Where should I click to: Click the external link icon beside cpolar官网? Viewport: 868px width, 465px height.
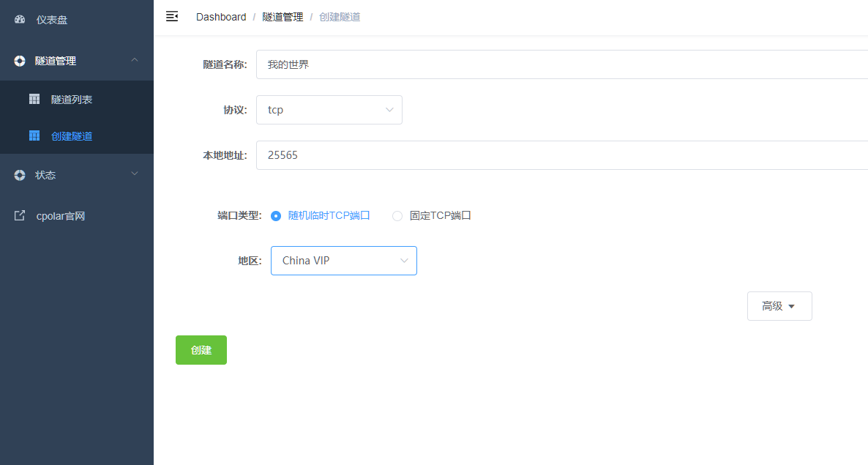[x=19, y=215]
